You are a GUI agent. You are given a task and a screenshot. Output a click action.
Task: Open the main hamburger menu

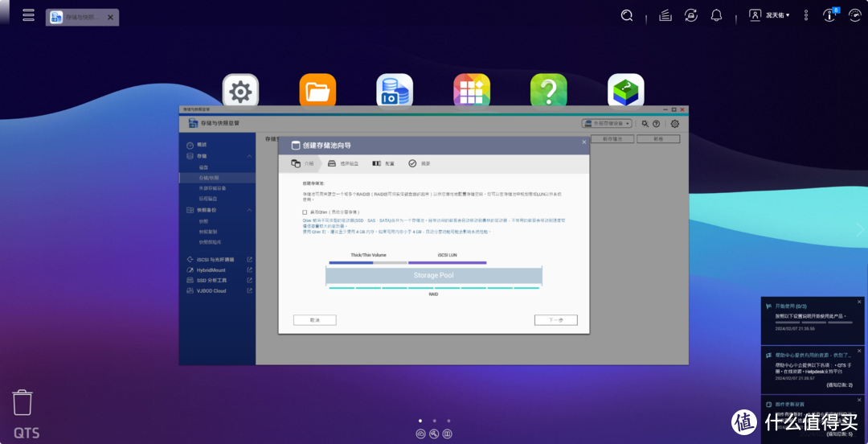point(28,15)
